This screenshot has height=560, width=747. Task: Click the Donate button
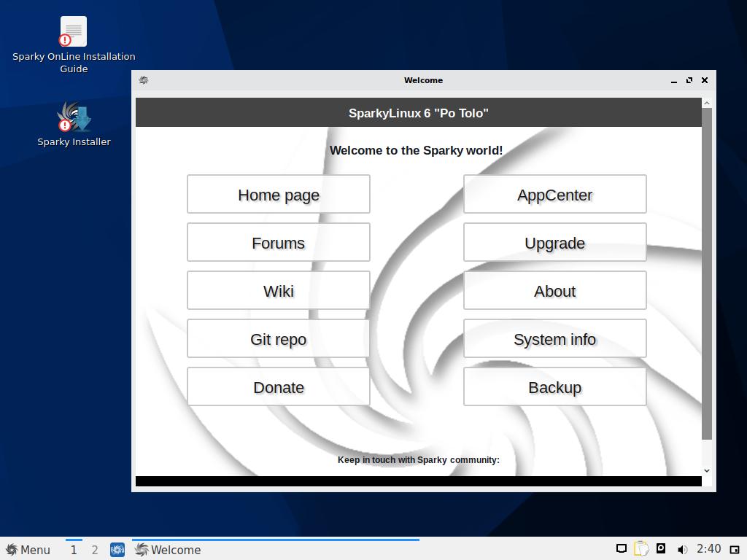click(x=278, y=386)
